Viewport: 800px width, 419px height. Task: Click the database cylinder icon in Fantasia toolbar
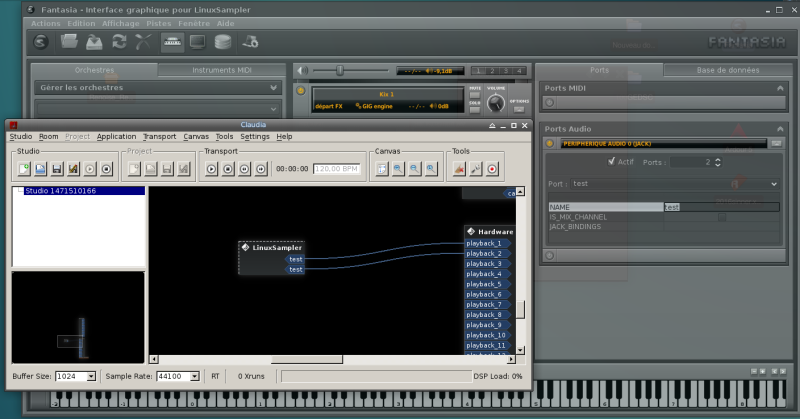click(x=223, y=42)
